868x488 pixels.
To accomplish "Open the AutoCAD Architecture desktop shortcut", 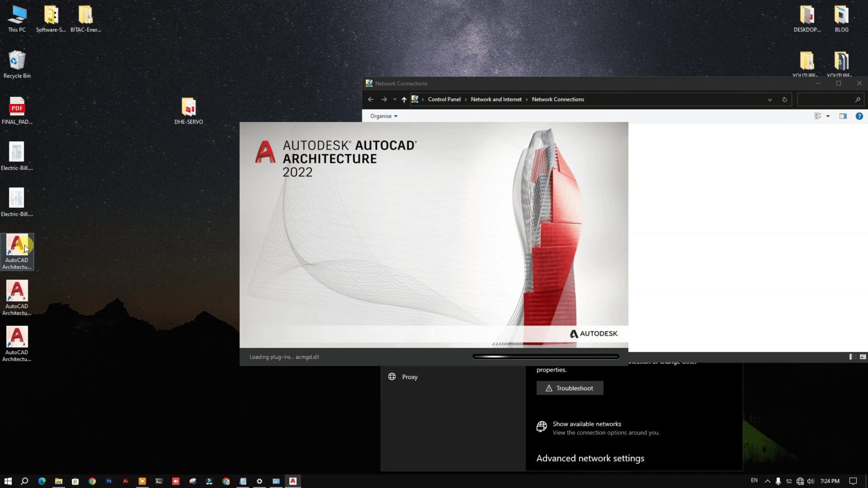I will (x=17, y=247).
